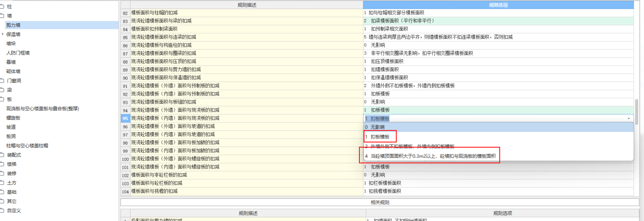The height and width of the screenshot is (221, 644).
Task: Open the 土方 folder
Action: (12, 183)
